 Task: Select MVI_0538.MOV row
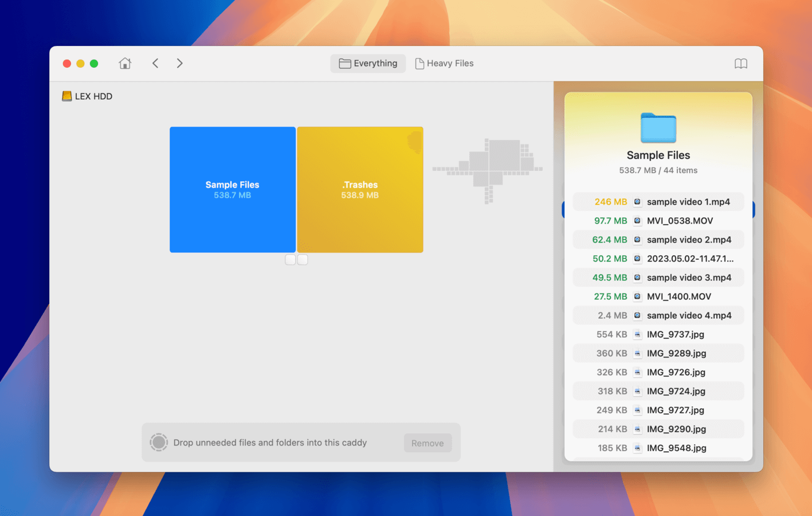point(658,221)
